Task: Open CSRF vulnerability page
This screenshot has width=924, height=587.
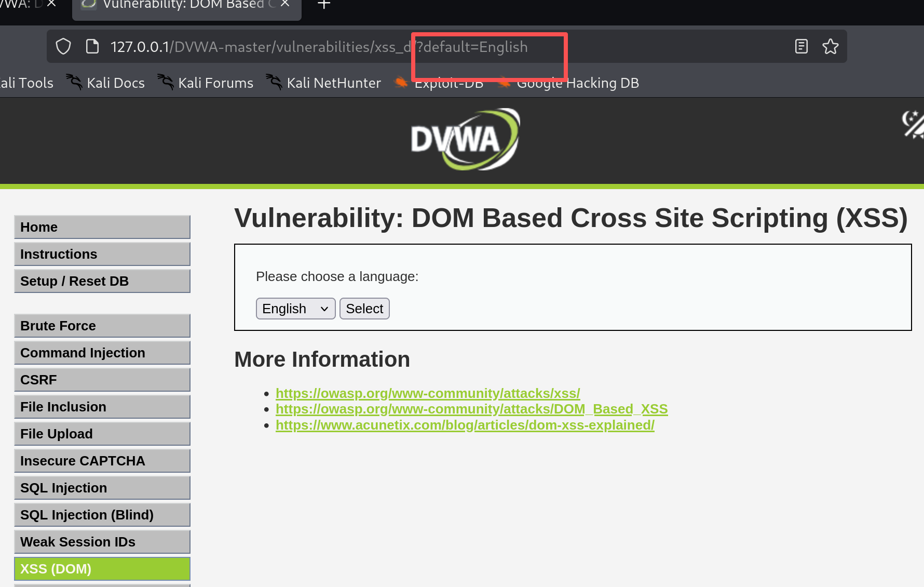Action: click(102, 380)
